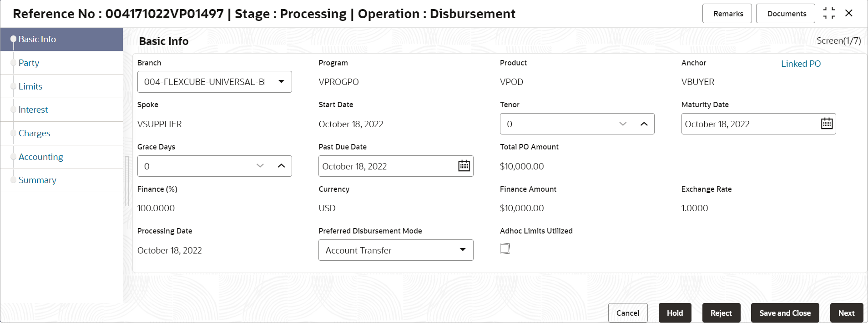Screen dimensions: 868x323
Task: Click the Product value VPOD
Action: (511, 82)
